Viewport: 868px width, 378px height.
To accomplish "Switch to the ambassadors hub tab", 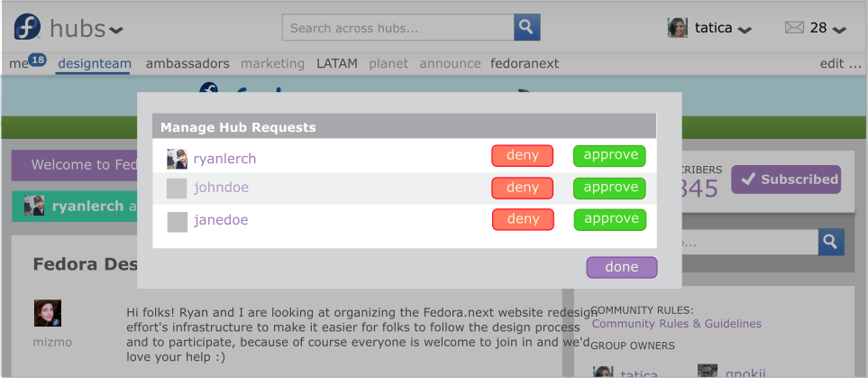I will 187,64.
